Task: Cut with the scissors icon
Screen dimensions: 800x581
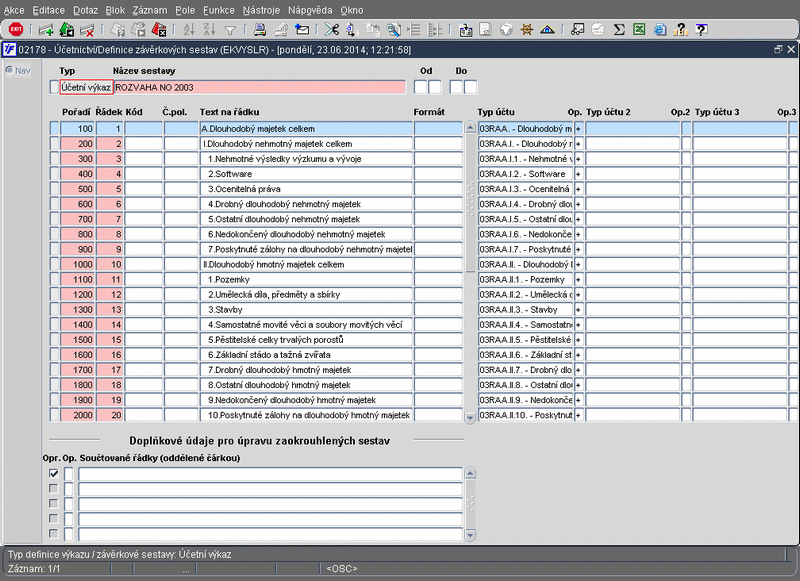Action: point(332,30)
